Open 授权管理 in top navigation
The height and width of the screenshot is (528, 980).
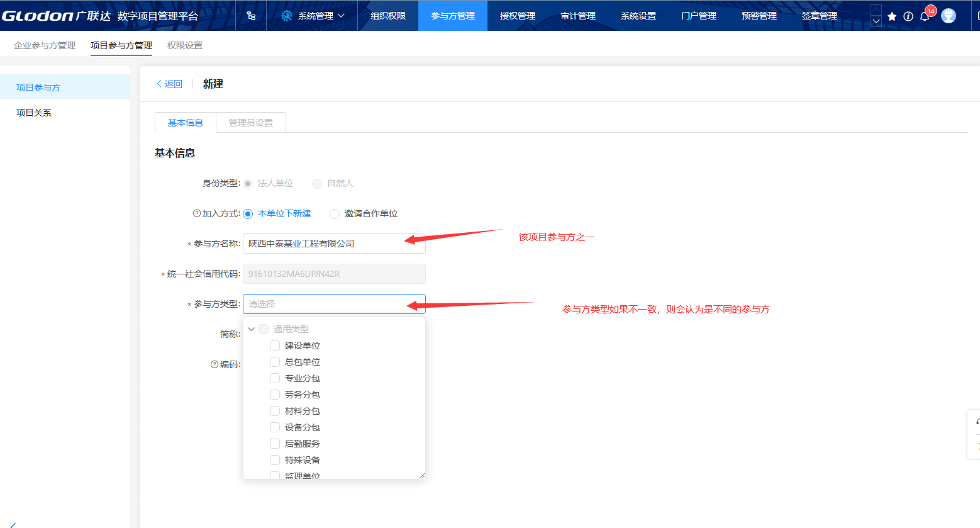click(518, 16)
